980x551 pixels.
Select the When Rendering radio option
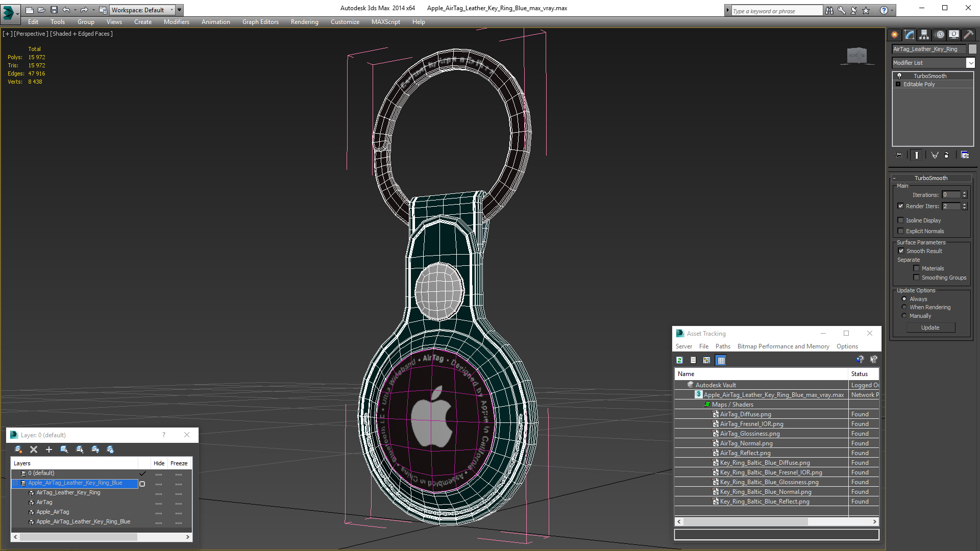[904, 307]
